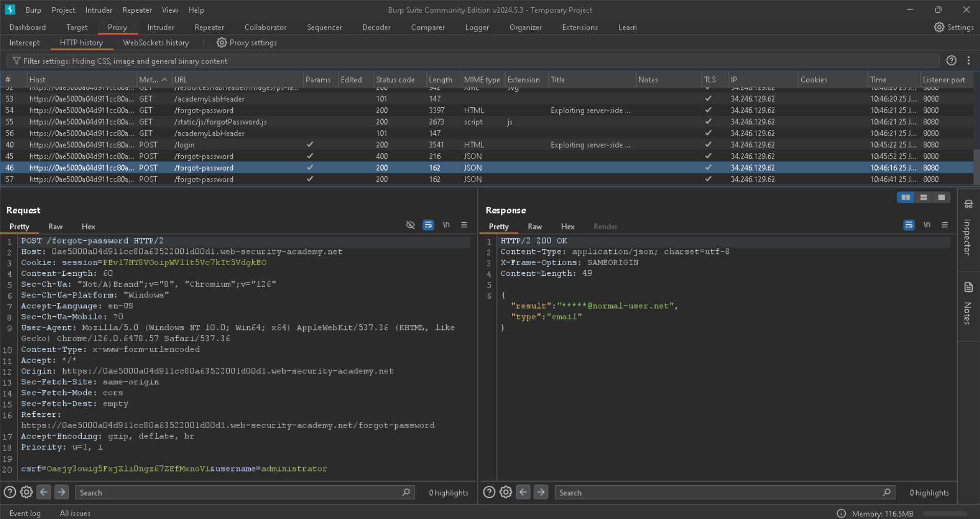Click the help icon beside filter bar
Screen dimensions: 980x519
click(x=951, y=61)
